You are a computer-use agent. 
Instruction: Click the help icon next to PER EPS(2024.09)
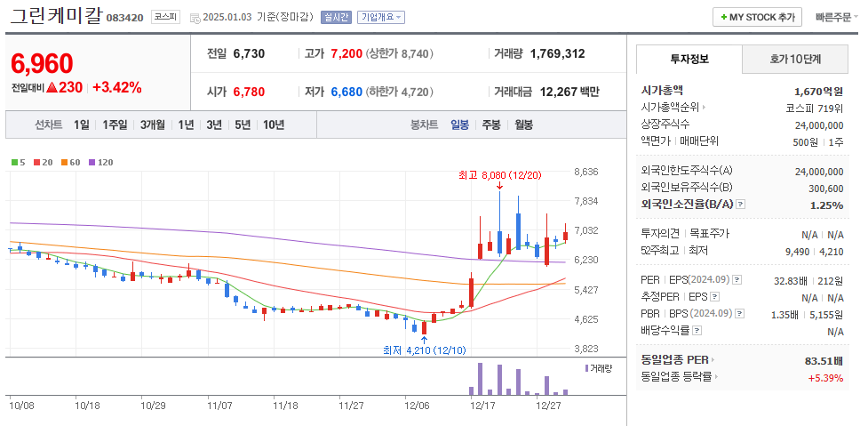737,280
